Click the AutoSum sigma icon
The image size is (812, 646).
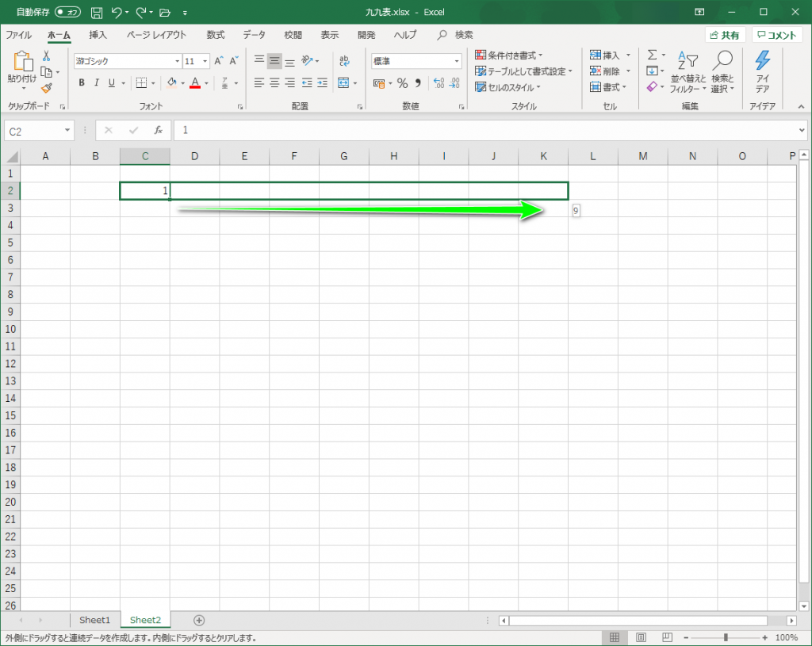(652, 55)
